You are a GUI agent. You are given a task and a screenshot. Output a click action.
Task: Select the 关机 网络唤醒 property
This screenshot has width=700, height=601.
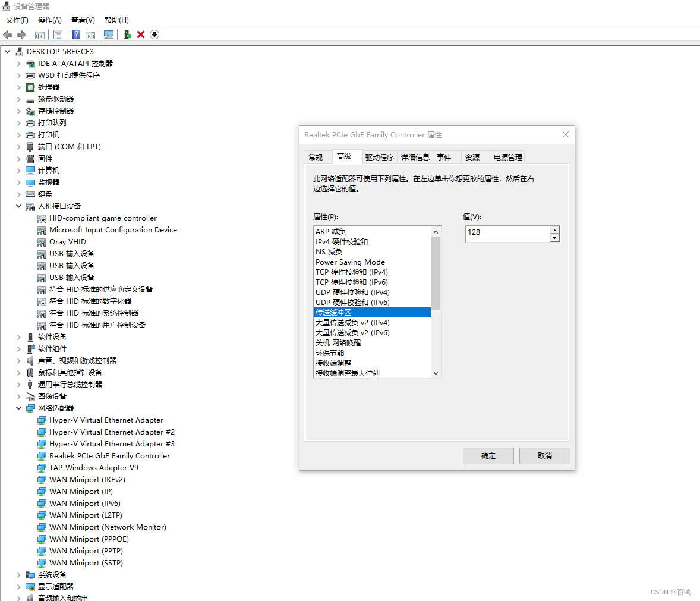point(373,343)
